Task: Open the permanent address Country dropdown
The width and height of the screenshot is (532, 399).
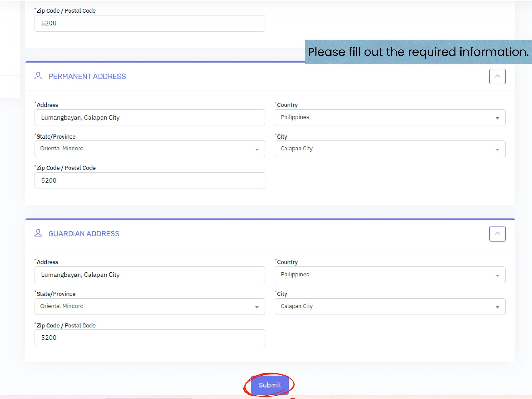Action: tap(390, 118)
